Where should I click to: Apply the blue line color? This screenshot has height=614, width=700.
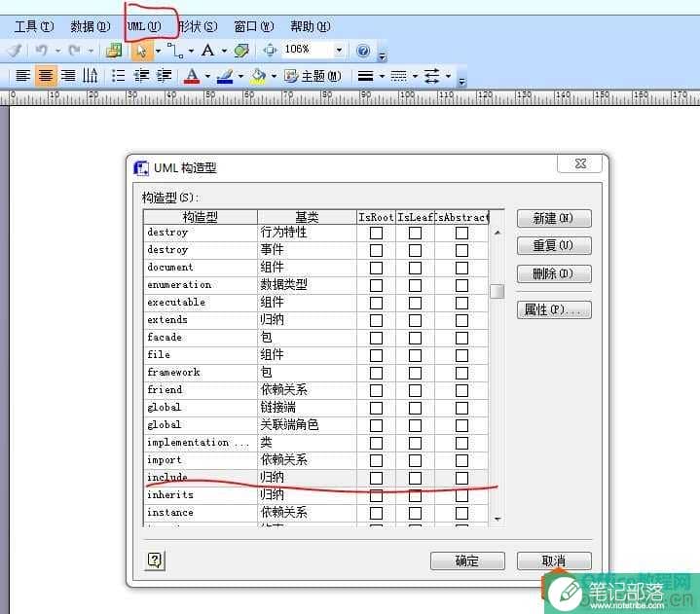click(225, 76)
